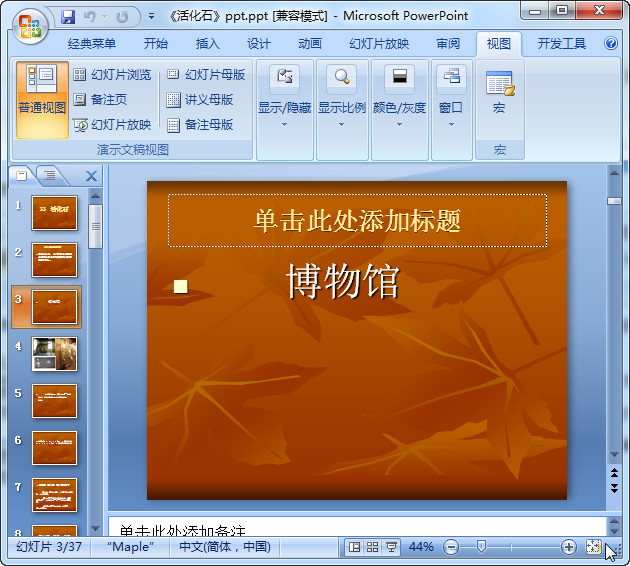Image resolution: width=630 pixels, height=566 pixels.
Task: Open PowerPoint help question mark
Action: [611, 43]
